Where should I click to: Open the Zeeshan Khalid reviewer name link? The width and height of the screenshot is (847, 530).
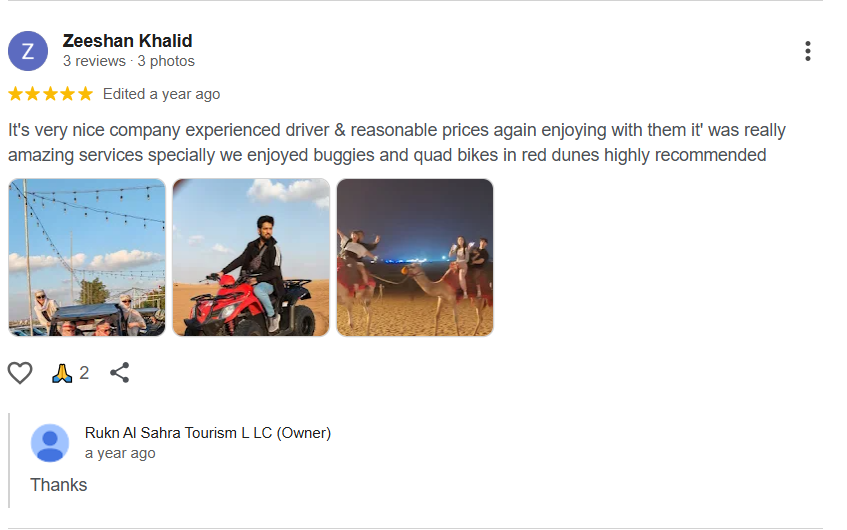127,41
